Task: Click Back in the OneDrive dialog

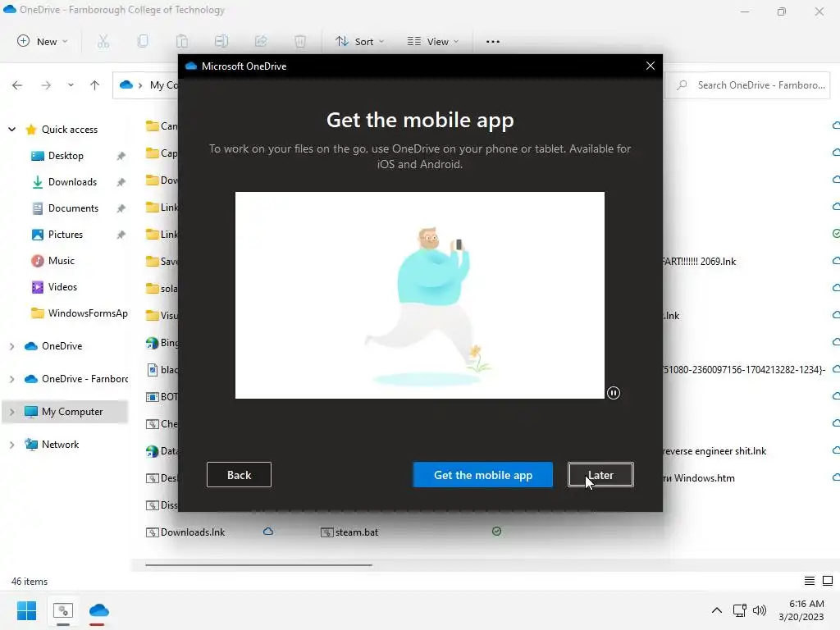Action: [239, 475]
